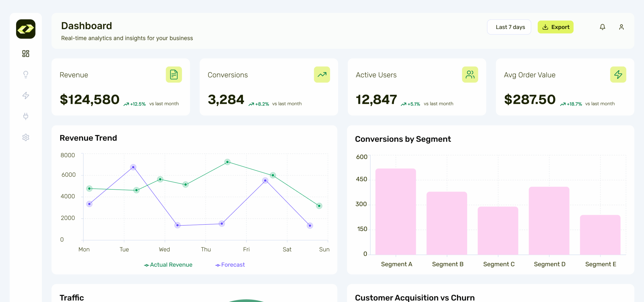Click the Conversions card trend icon
The height and width of the screenshot is (302, 644).
pyautogui.click(x=322, y=75)
